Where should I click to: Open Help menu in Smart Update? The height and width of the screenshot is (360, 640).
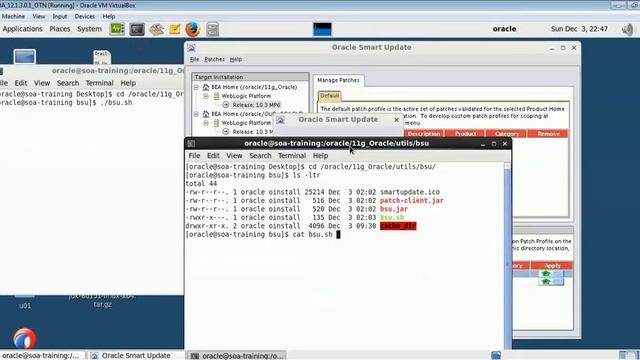236,60
